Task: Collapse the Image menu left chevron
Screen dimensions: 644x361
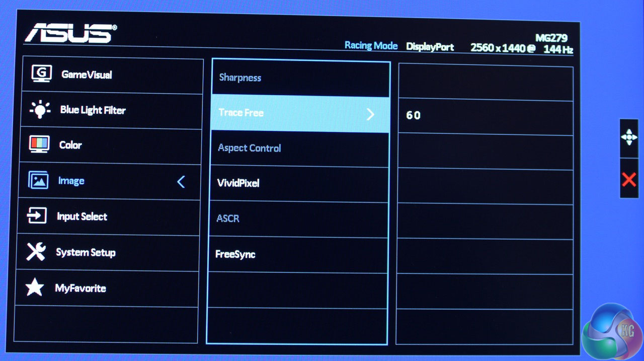Action: pyautogui.click(x=181, y=182)
